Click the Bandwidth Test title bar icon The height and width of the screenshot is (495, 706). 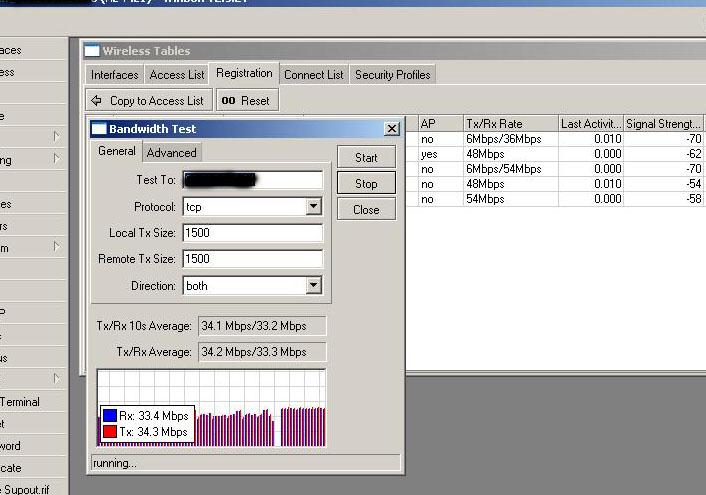(x=98, y=129)
